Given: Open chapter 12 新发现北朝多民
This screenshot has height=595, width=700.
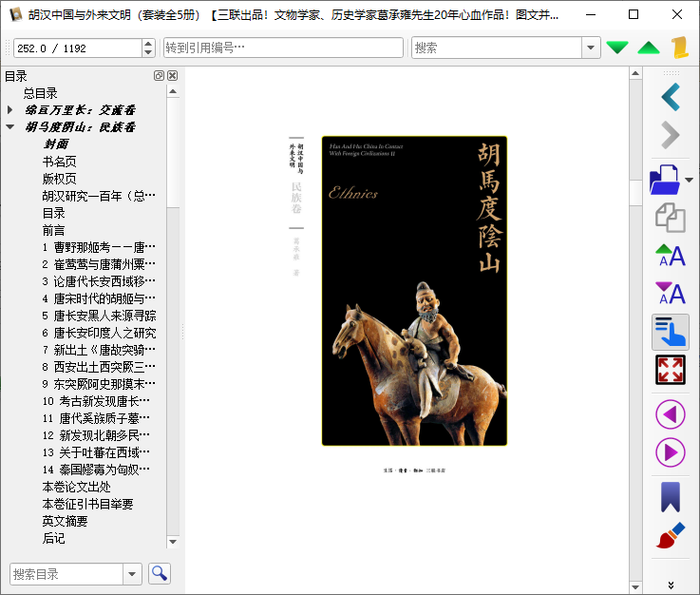Looking at the screenshot, I should (x=96, y=435).
